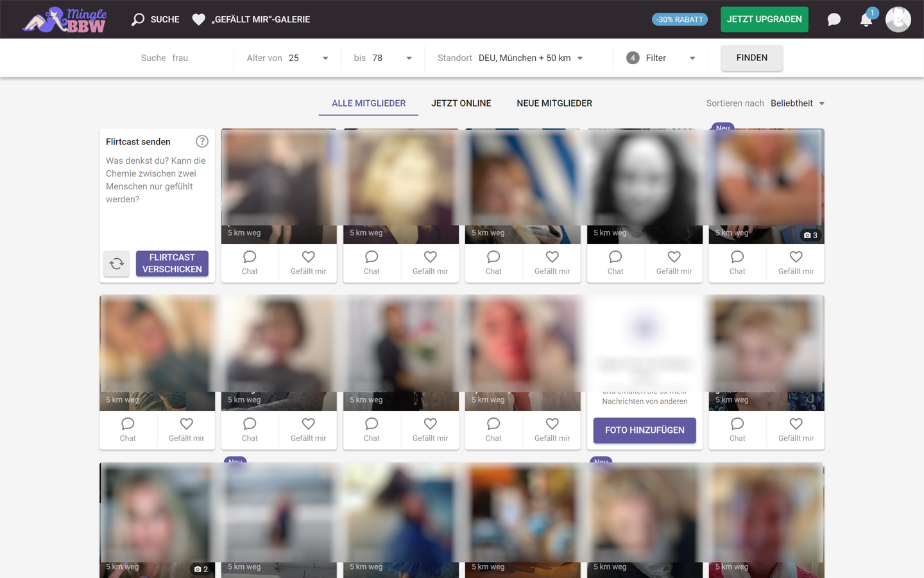This screenshot has height=578, width=924.
Task: Click the Flirtcast help question mark
Action: point(201,141)
